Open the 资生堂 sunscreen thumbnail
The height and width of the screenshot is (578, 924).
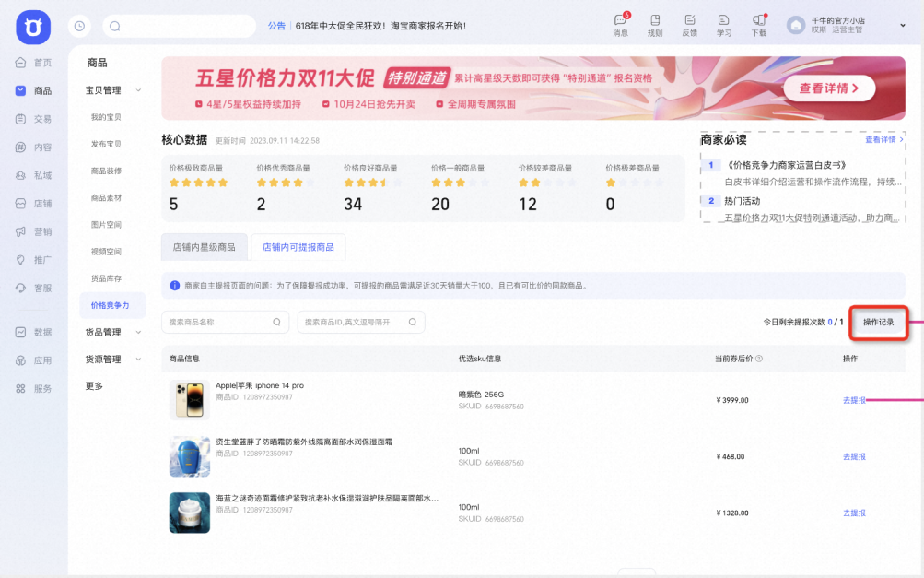point(189,456)
